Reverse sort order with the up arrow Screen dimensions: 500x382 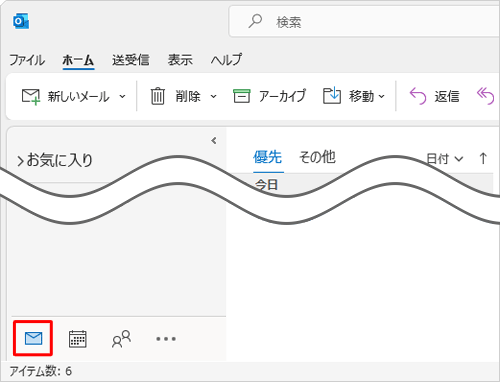[483, 158]
